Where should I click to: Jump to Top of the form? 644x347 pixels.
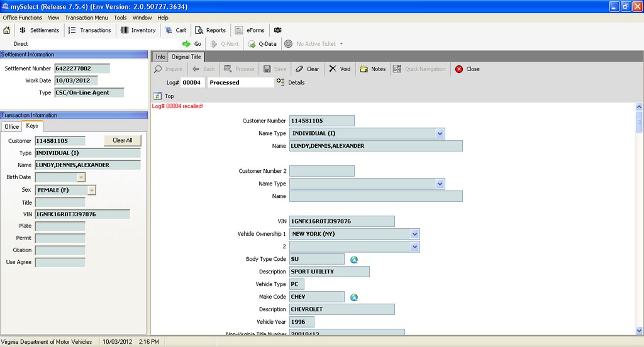coord(164,96)
